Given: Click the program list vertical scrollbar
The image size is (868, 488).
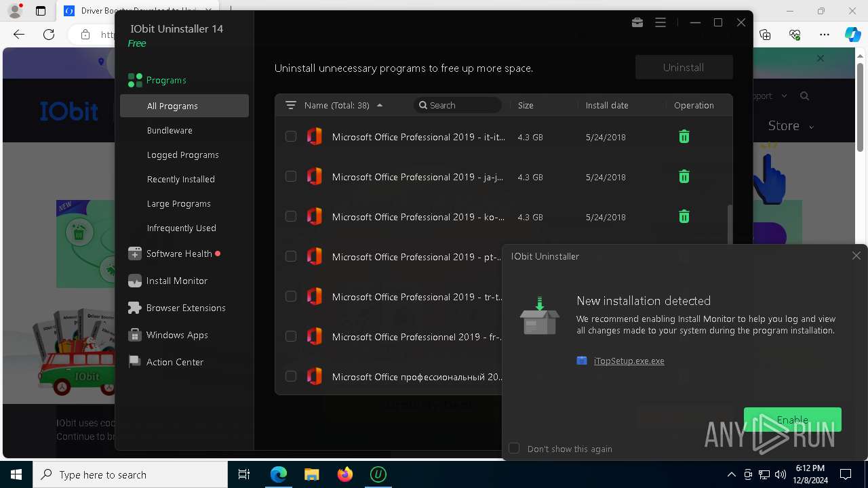Looking at the screenshot, I should coord(730,224).
